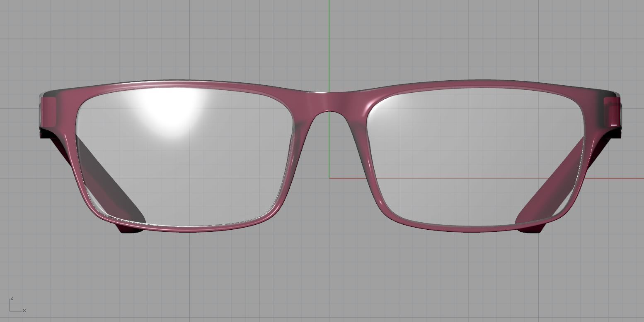Select the right lens of the glasses
The height and width of the screenshot is (322, 644).
click(477, 157)
